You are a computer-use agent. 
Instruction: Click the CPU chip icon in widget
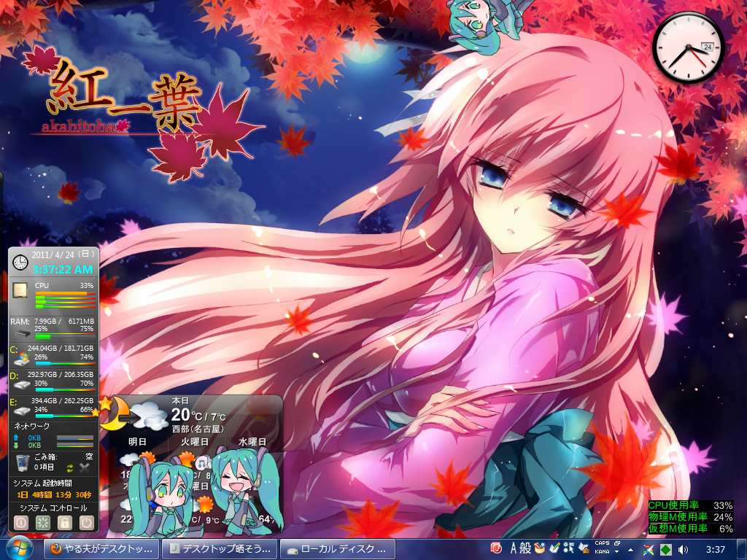20,290
